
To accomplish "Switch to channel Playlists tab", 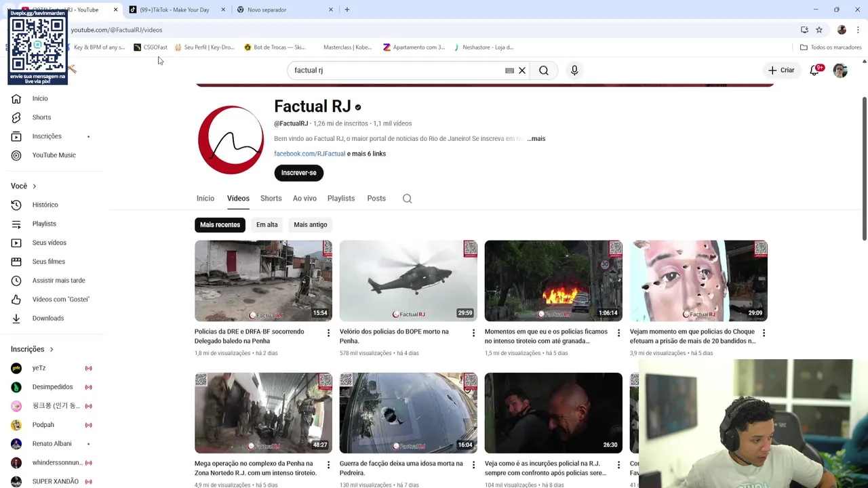I will 341,199.
